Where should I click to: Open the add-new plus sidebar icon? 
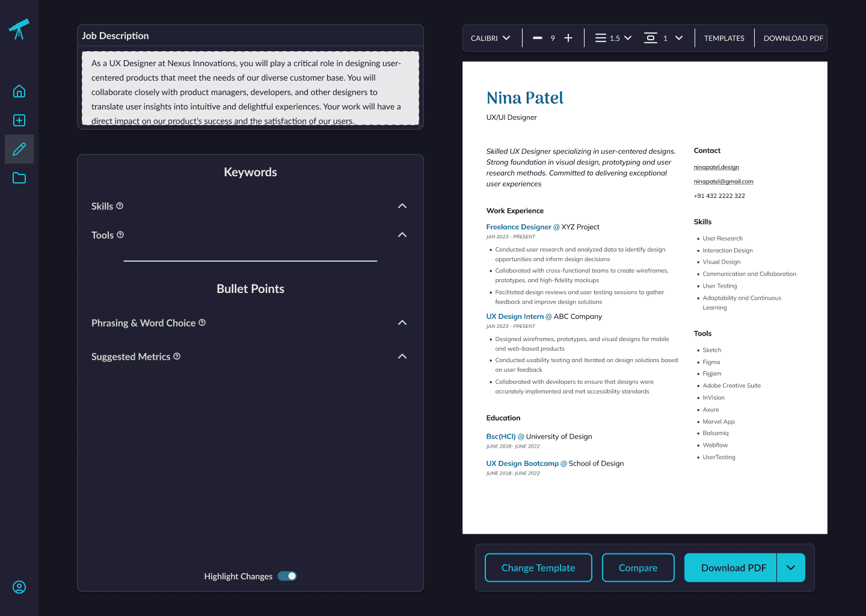click(x=19, y=120)
